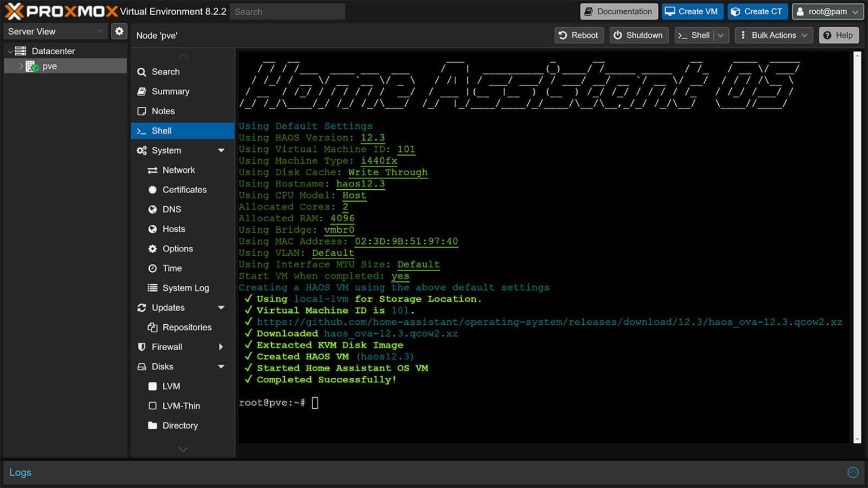Viewport: 868px width, 488px height.
Task: Select the Summary menu item
Action: tap(170, 91)
